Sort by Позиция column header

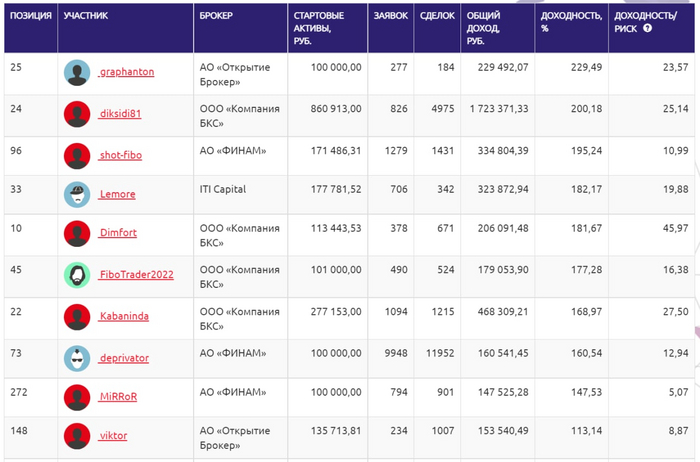[x=30, y=16]
